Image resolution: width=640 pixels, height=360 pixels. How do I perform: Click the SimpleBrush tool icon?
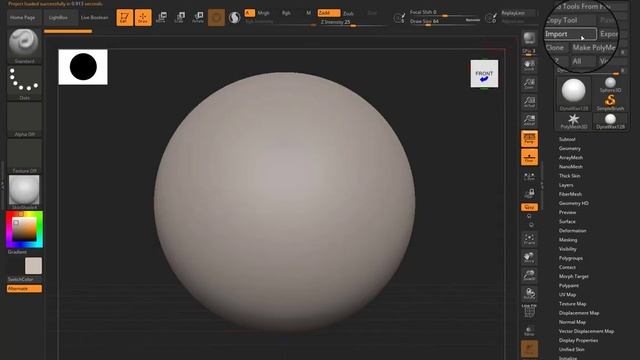(610, 103)
